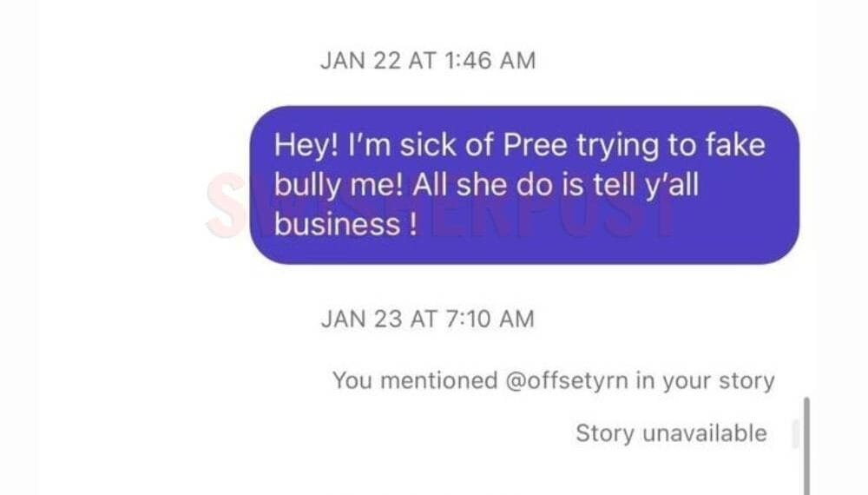Tap the Story unavailable text
Viewport: 868px width, 495px height.
[x=671, y=432]
